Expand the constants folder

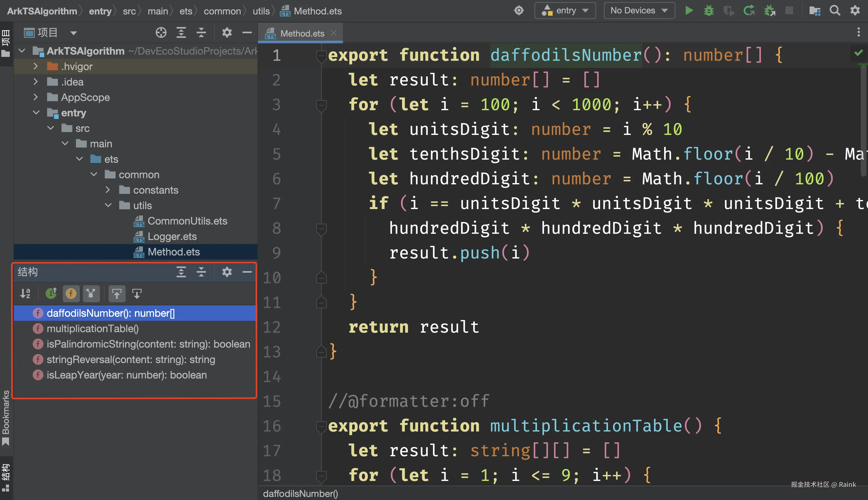(108, 190)
